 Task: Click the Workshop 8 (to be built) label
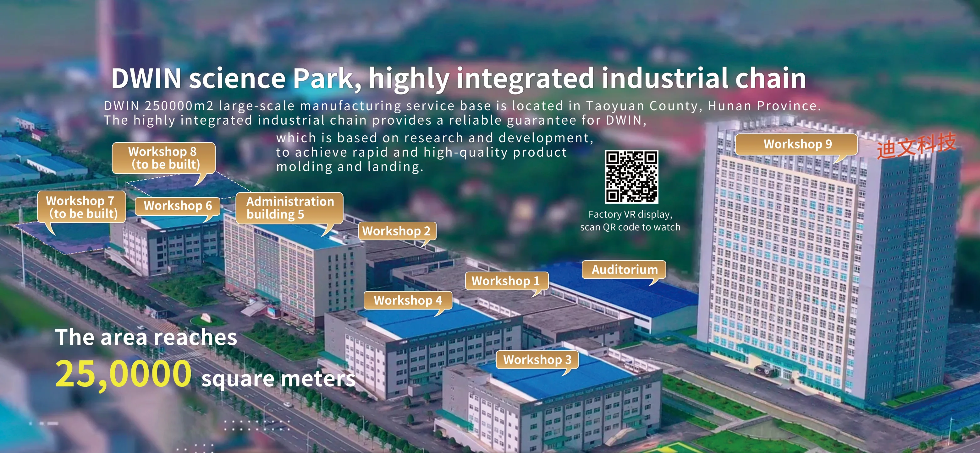(x=163, y=158)
